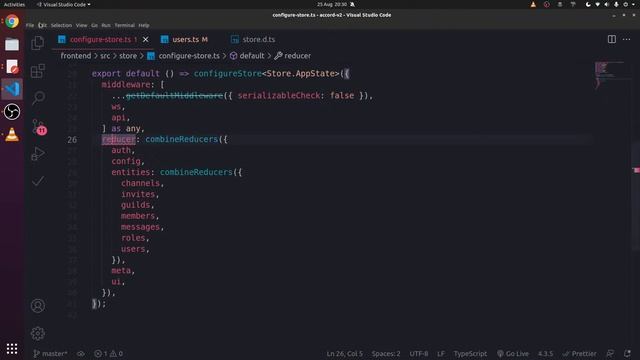Viewport: 640px width, 360px height.
Task: Expand the src breadcrumb segment
Action: click(105, 56)
